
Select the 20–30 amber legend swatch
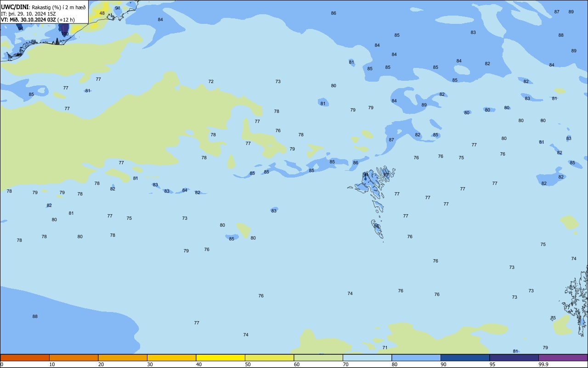[x=123, y=357]
